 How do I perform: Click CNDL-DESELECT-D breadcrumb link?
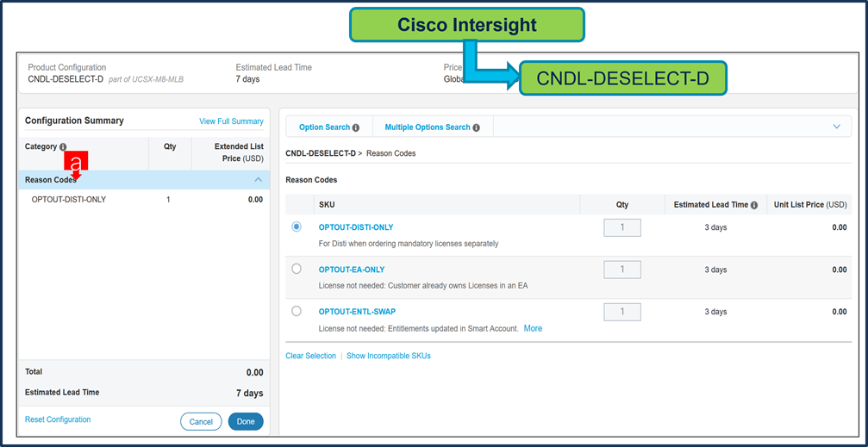321,153
